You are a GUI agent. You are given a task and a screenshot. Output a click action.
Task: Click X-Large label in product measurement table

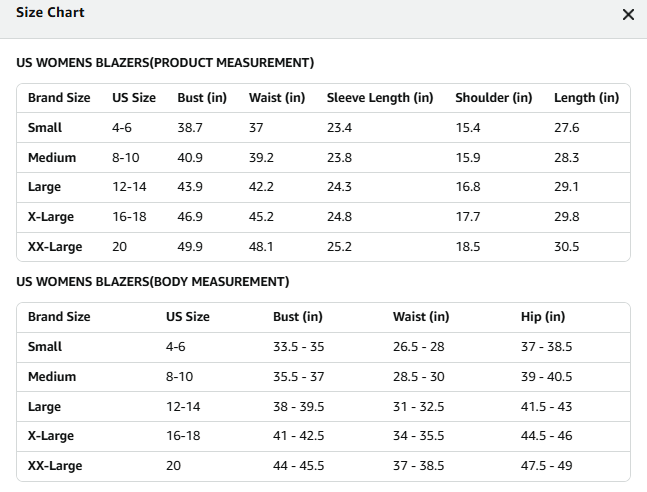(51, 217)
